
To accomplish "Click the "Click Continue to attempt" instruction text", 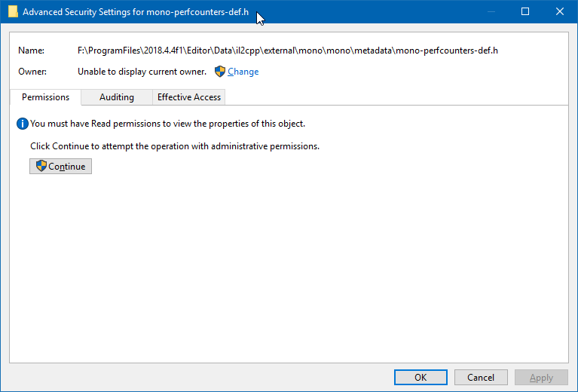I will (x=175, y=146).
